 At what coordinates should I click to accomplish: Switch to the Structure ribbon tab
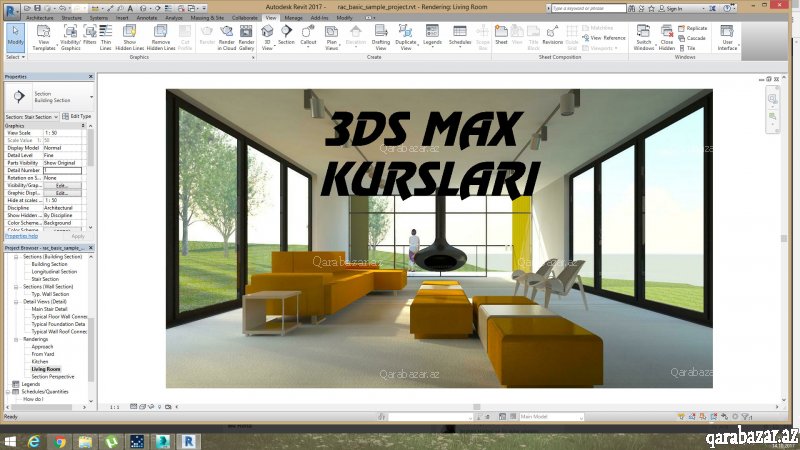click(x=71, y=18)
